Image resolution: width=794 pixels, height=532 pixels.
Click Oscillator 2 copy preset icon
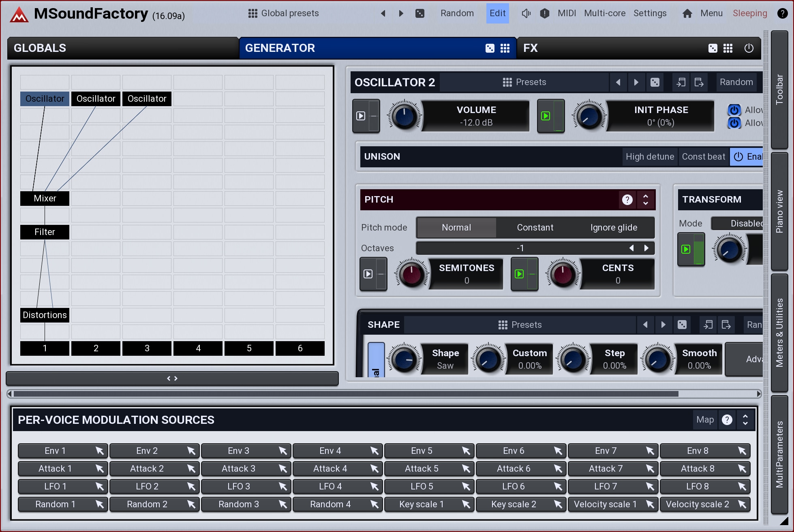pyautogui.click(x=681, y=82)
